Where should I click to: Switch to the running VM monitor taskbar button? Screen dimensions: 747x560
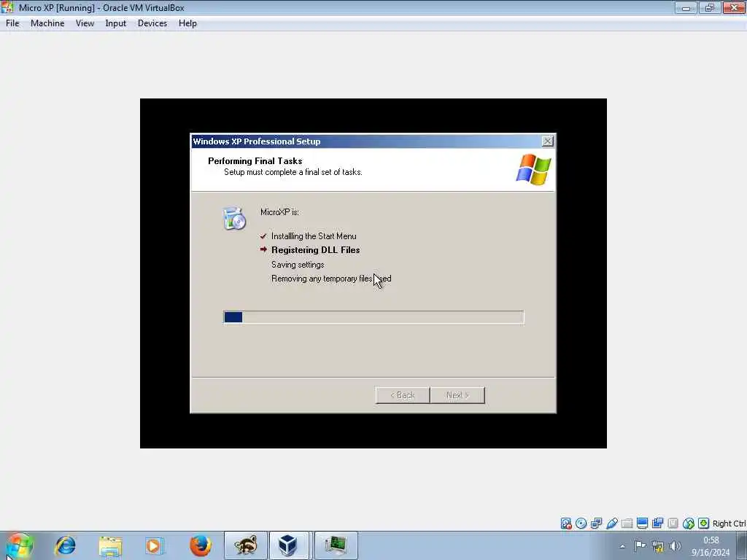click(x=336, y=545)
